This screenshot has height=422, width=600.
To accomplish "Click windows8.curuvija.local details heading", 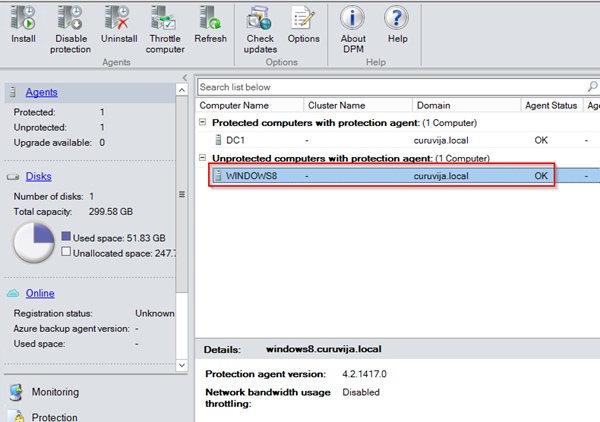I will 324,349.
